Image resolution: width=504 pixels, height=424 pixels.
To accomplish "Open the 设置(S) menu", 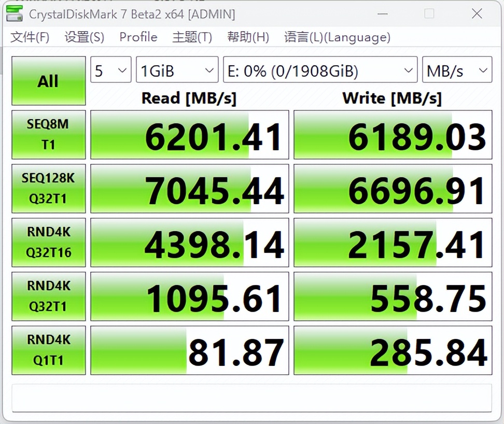I will coord(83,37).
